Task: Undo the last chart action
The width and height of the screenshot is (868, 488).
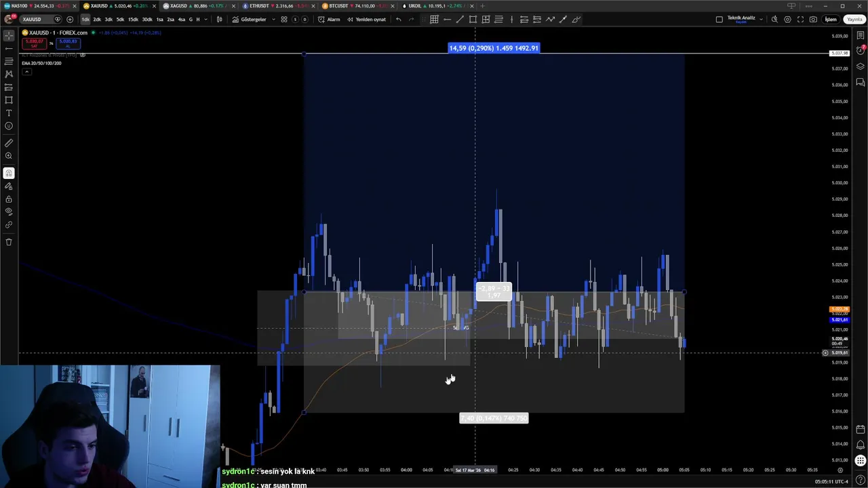Action: click(x=398, y=19)
